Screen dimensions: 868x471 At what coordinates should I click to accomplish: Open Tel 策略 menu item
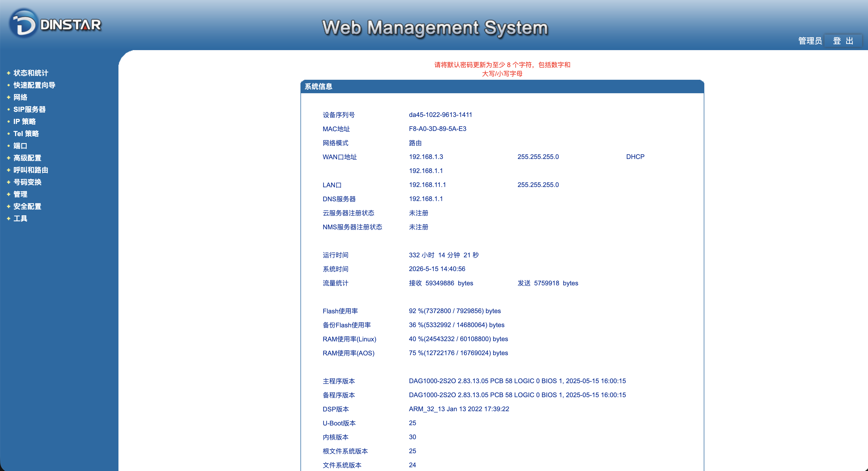pos(26,133)
